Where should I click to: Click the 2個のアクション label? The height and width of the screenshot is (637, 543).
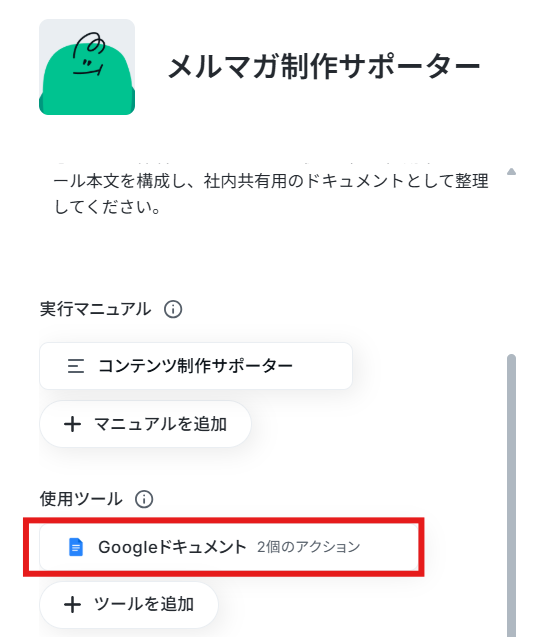point(309,547)
